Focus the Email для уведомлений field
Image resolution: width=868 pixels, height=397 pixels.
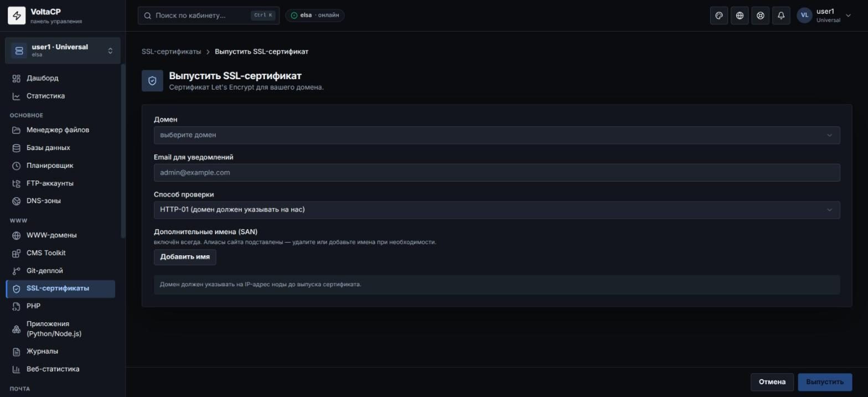pyautogui.click(x=497, y=173)
